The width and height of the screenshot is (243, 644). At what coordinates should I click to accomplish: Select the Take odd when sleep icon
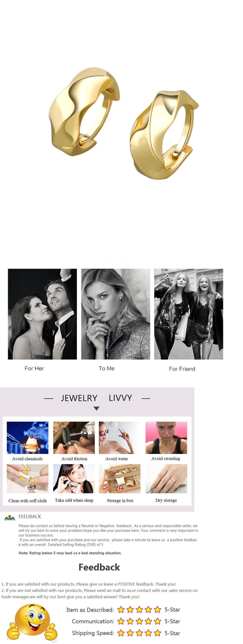74,479
